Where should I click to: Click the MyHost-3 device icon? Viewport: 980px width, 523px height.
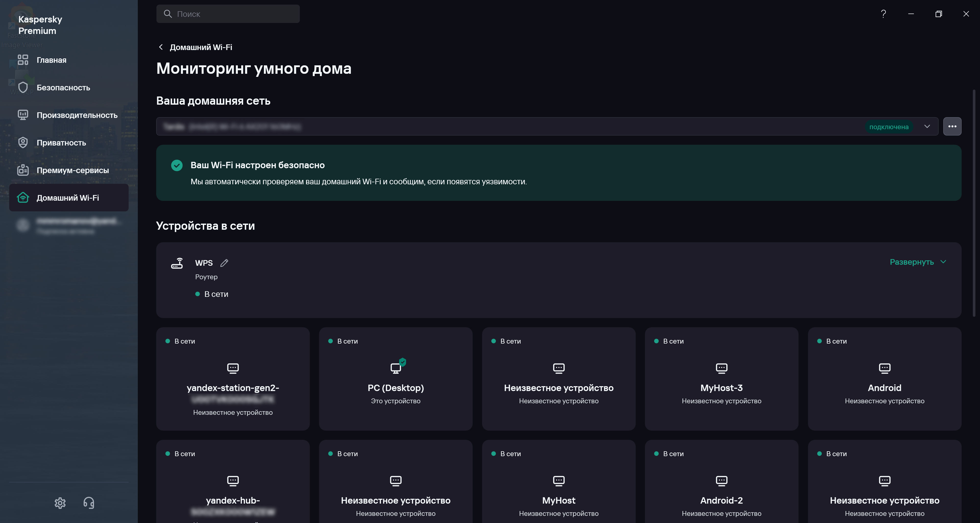tap(721, 368)
